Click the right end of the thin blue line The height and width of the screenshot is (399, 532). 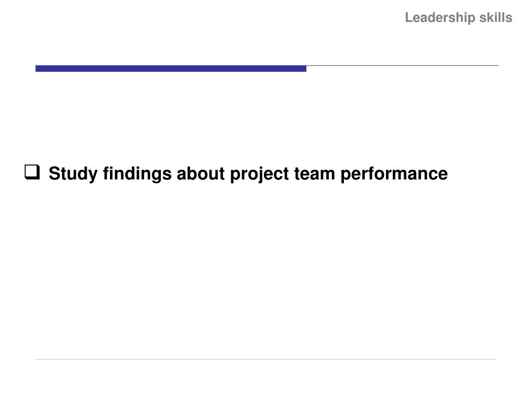[x=497, y=65]
